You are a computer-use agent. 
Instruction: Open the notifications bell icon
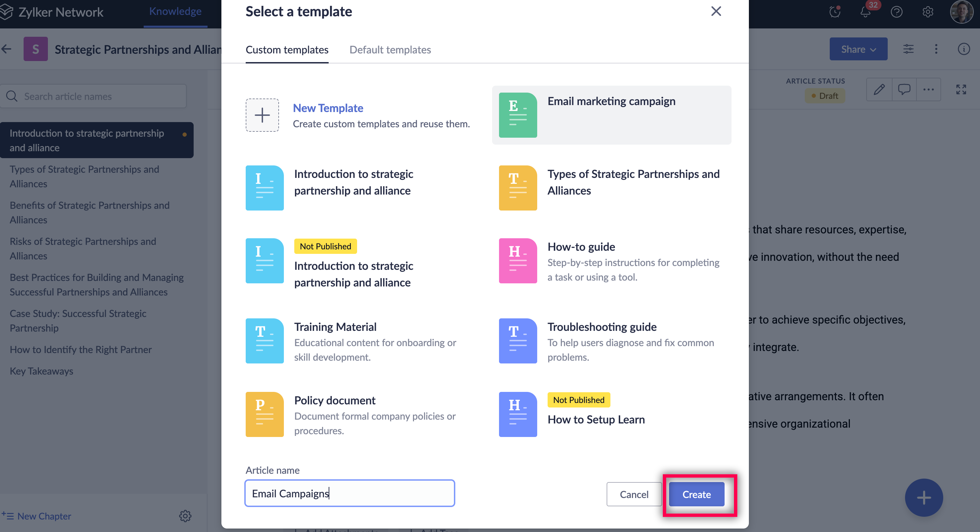pos(865,12)
